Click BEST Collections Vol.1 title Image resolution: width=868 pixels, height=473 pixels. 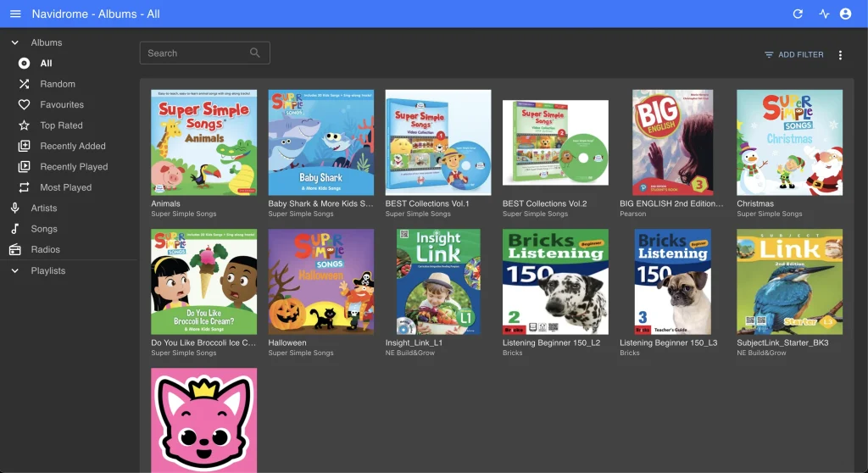(427, 203)
